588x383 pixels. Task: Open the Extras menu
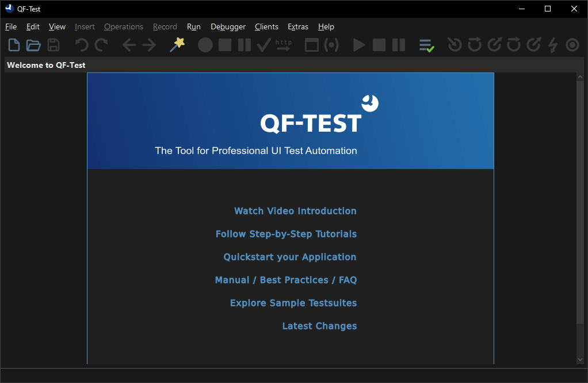click(x=297, y=26)
